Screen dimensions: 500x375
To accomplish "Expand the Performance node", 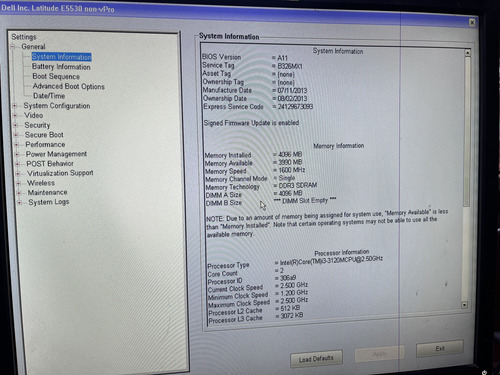I will point(17,145).
